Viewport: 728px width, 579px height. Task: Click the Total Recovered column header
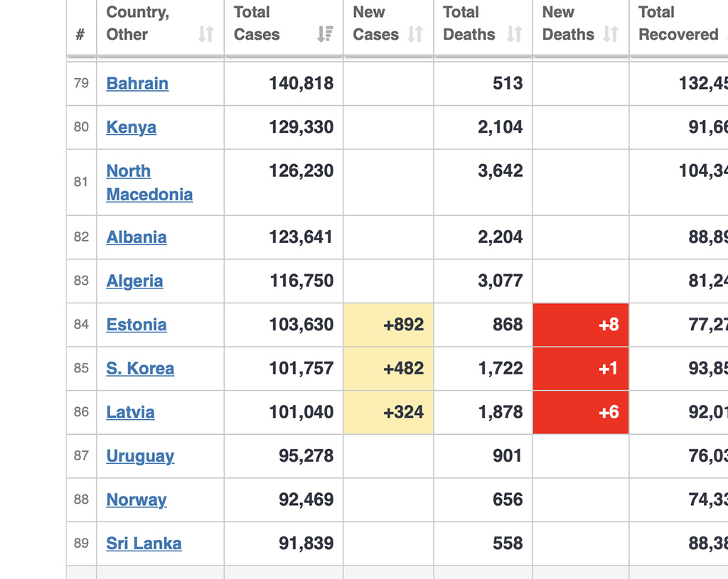678,23
